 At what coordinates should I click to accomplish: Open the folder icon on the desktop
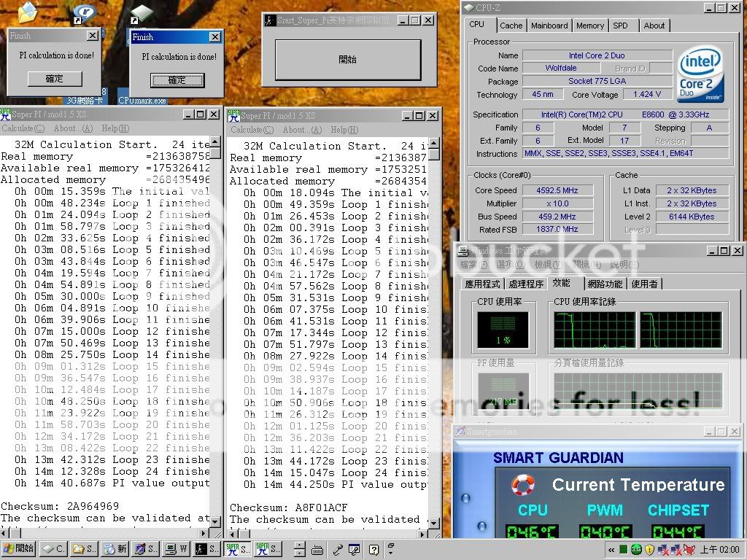(27, 12)
